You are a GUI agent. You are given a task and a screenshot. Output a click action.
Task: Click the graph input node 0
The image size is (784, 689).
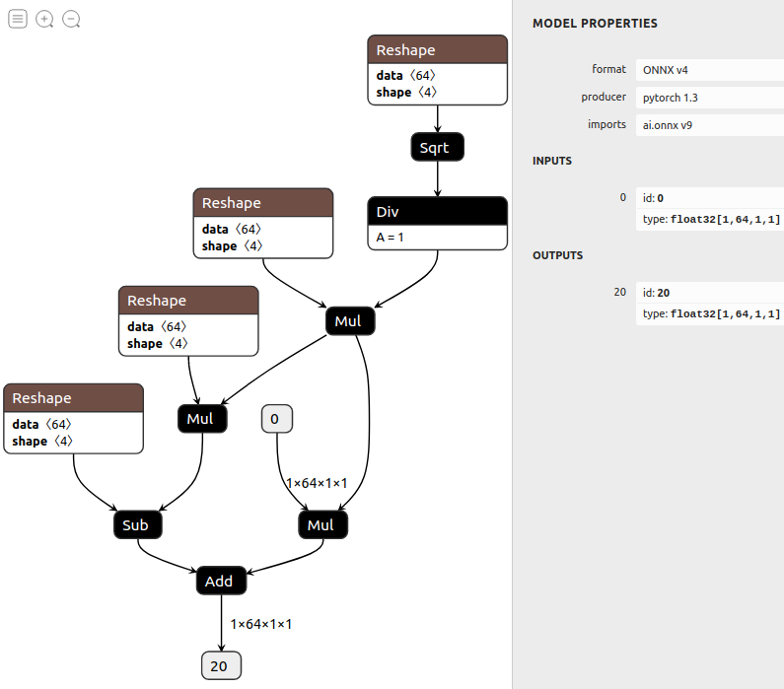(276, 419)
